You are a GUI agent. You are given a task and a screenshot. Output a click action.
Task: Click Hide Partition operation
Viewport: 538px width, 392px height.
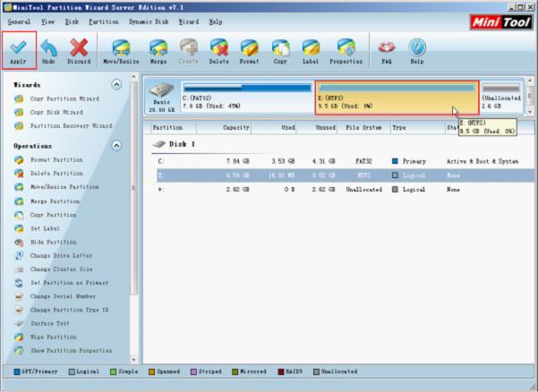tap(53, 243)
